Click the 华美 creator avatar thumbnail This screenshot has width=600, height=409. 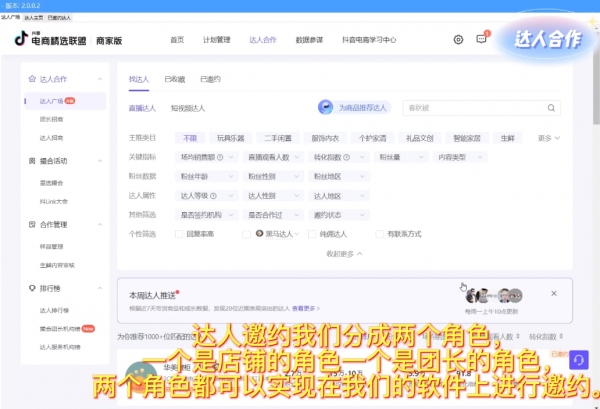click(x=141, y=378)
